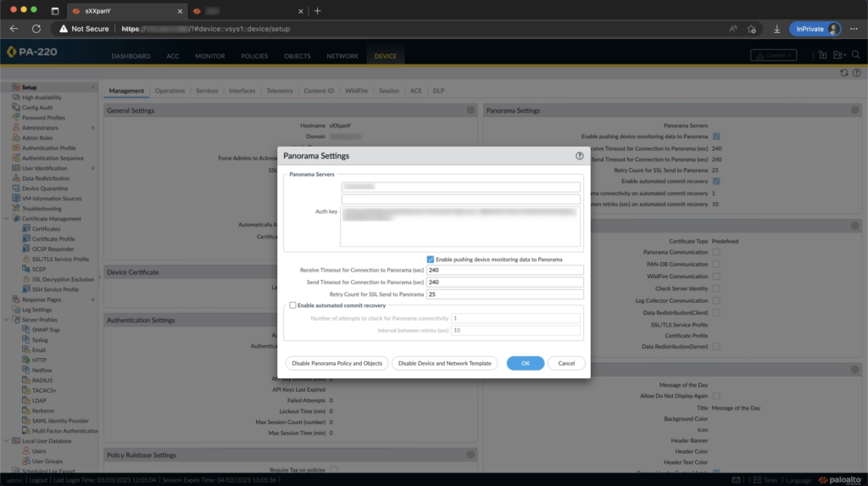Open Policy Rulebase Settings gear icon
Image resolution: width=868 pixels, height=486 pixels.
tap(470, 455)
